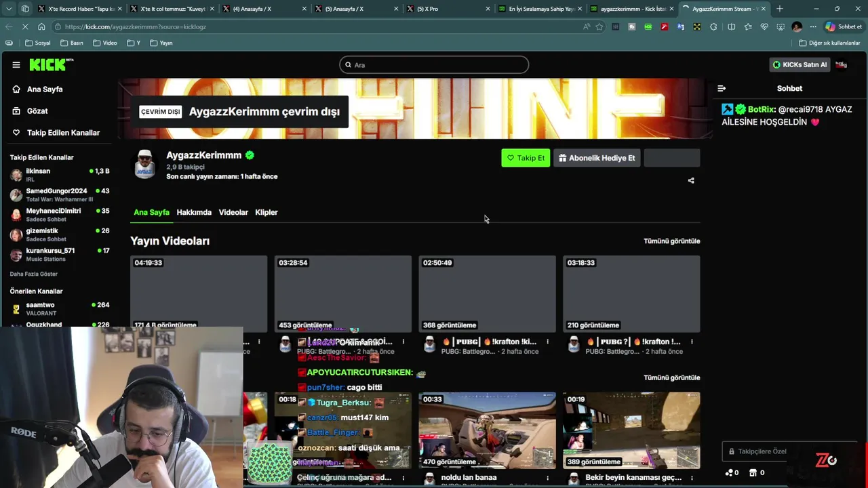The image size is (868, 488).
Task: Open the 03:28:54 stream video thumbnail
Action: [x=343, y=293]
